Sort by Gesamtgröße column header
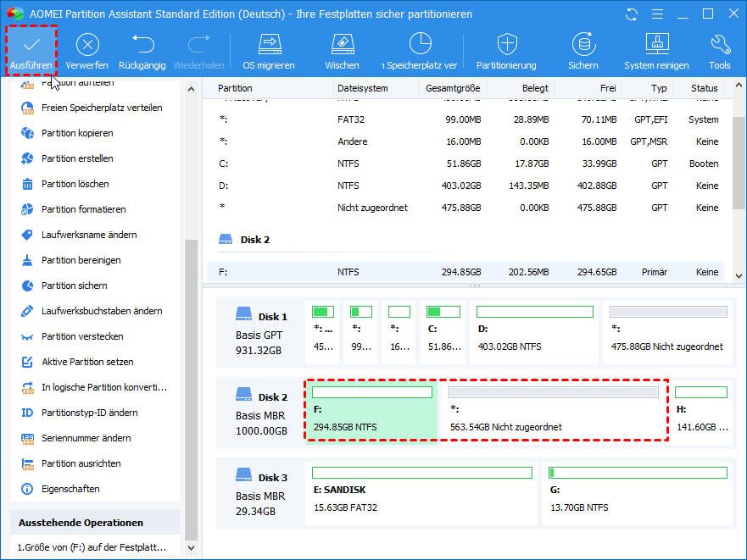The height and width of the screenshot is (560, 747). tap(454, 88)
